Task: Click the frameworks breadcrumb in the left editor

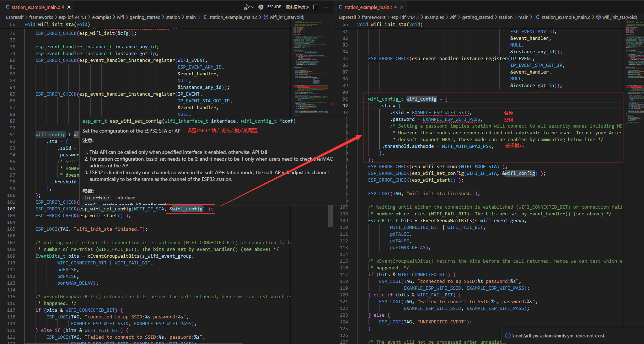Action: click(41, 17)
